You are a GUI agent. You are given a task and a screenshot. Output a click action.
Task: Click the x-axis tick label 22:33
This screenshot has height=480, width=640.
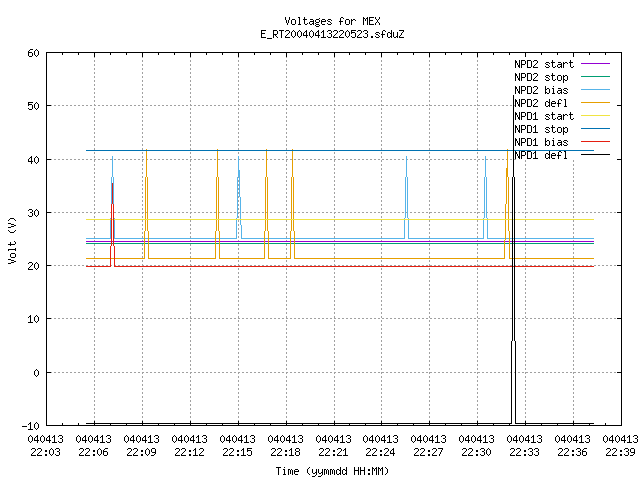pos(524,452)
